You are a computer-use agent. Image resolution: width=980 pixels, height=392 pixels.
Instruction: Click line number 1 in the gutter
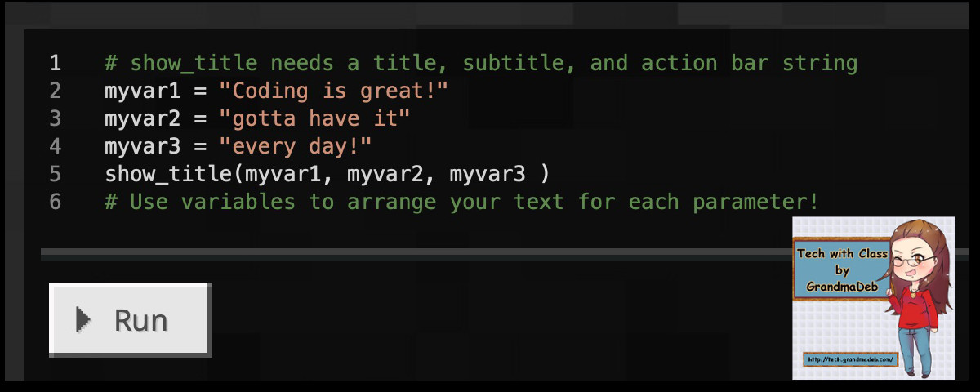55,63
